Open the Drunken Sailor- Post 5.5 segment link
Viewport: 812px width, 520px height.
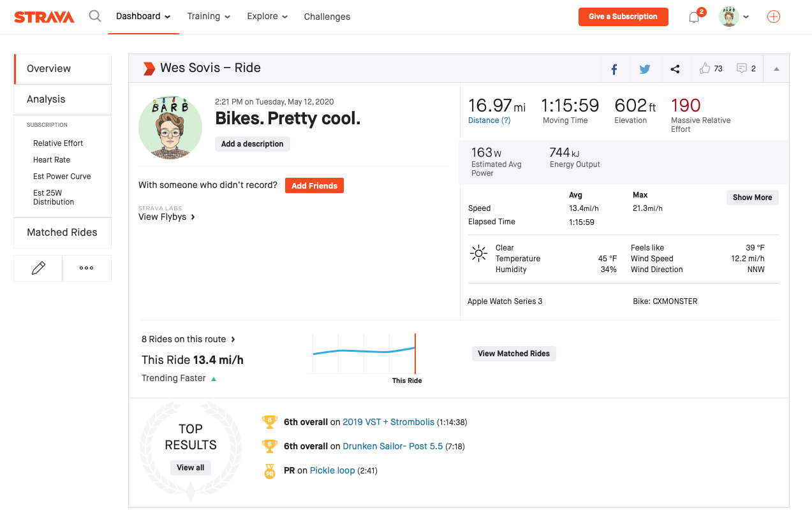(x=392, y=446)
